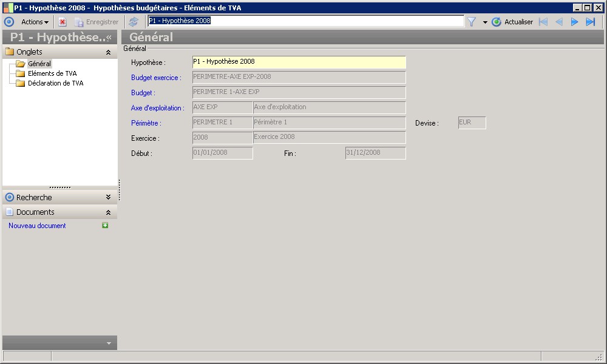Go to first record navigation arrow
This screenshot has height=364, width=607.
(543, 22)
